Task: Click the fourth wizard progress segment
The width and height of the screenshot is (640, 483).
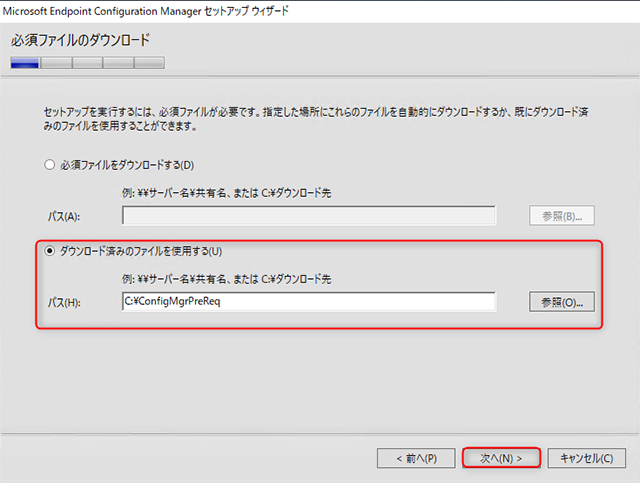Action: 118,63
